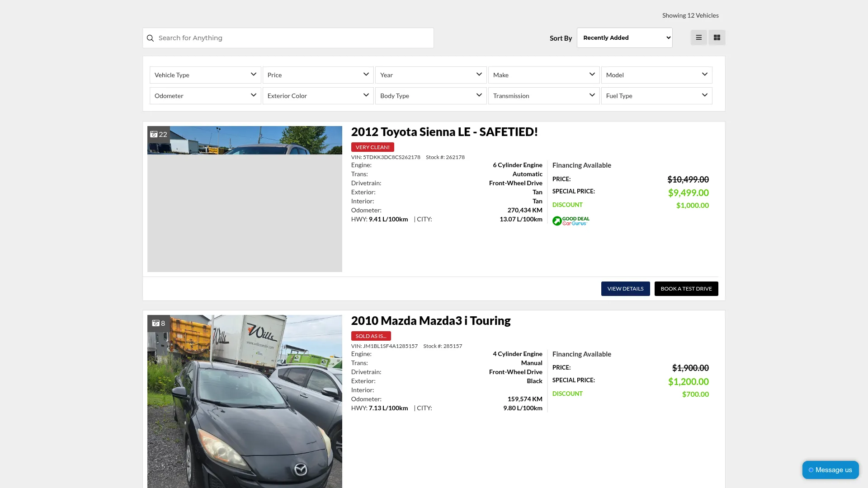868x488 pixels.
Task: Click the search magnifier icon
Action: (x=150, y=38)
